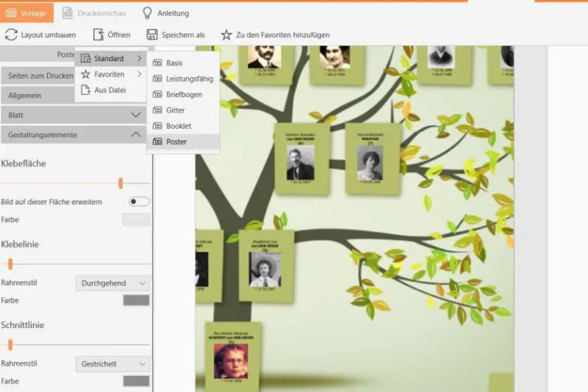Open the Schnittlinie Farbe color swatch
Image resolution: width=588 pixels, height=392 pixels.
point(136,381)
